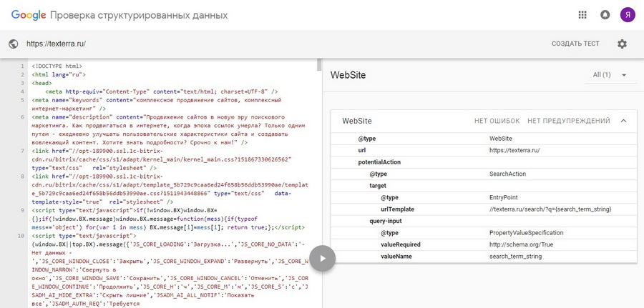Click the url property name
Screen dimensions: 644x308
[x=362, y=151]
